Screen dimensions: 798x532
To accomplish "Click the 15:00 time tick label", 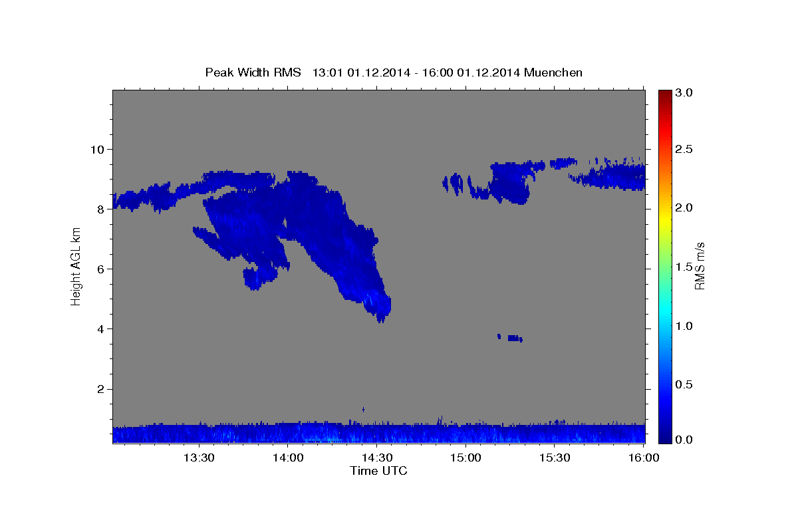I will point(465,458).
